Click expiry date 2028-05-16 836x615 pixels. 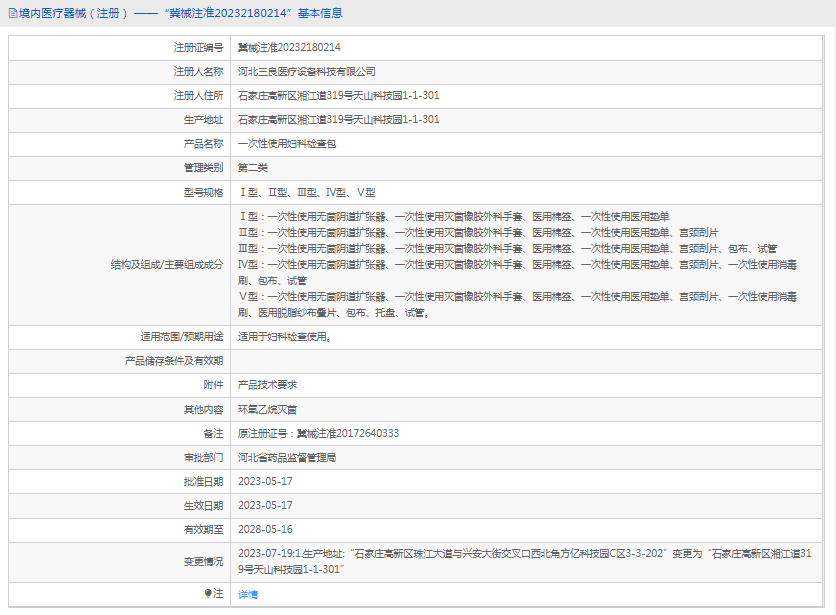coord(265,530)
